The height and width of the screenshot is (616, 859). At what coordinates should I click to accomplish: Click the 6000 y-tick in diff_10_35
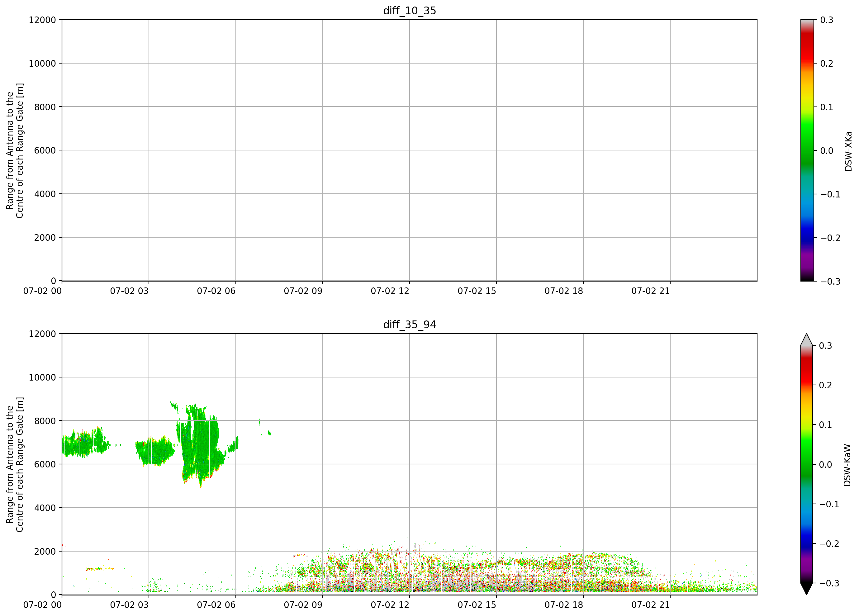[45, 150]
